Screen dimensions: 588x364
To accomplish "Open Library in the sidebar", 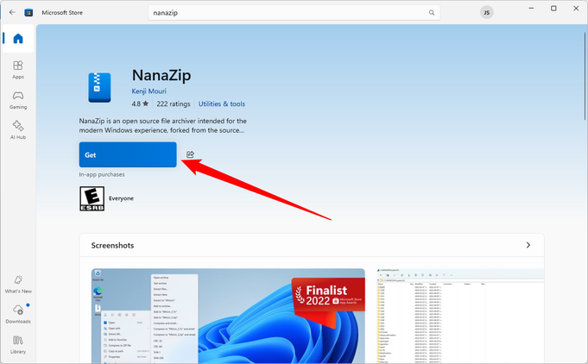I will (18, 344).
